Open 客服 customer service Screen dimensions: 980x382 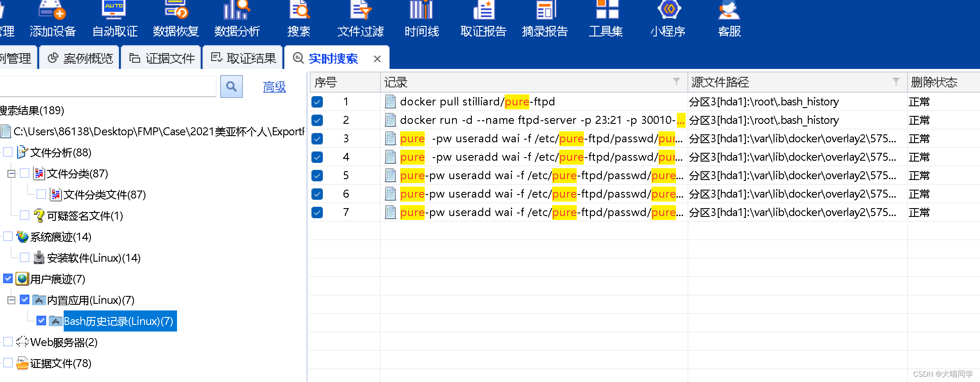729,18
